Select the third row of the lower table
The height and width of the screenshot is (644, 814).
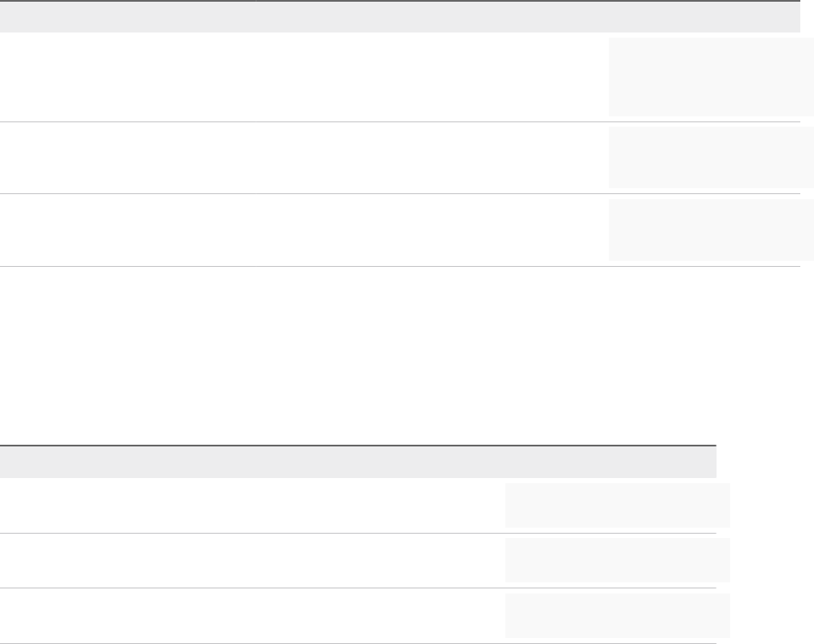[358, 616]
